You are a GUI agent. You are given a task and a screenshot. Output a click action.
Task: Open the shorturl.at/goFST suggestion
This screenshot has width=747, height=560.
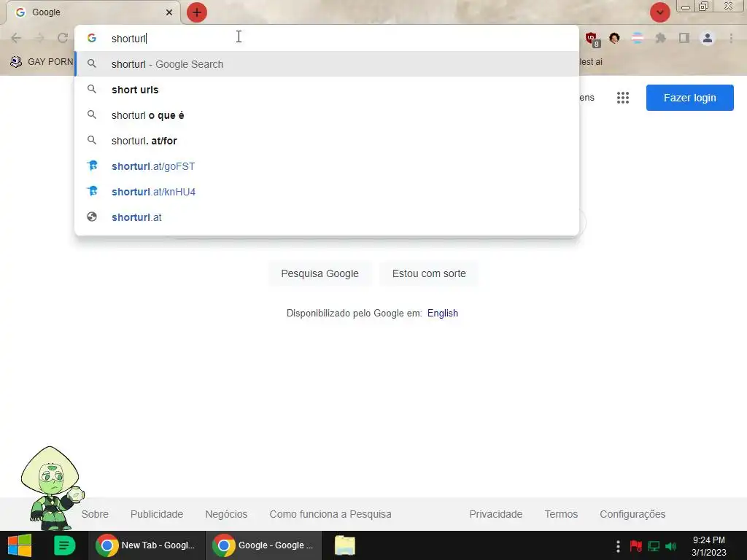[x=327, y=166]
